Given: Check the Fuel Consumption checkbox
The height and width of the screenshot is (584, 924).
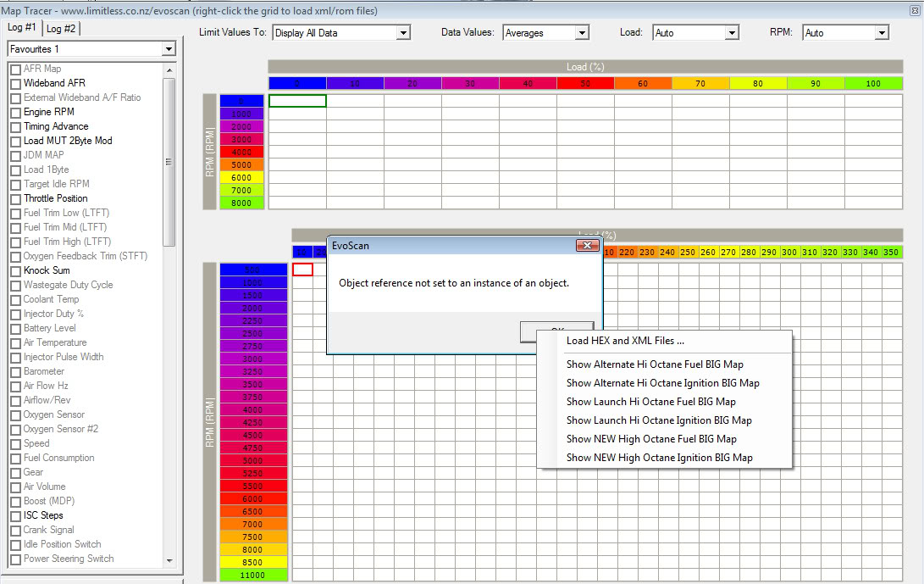Looking at the screenshot, I should tap(16, 459).
